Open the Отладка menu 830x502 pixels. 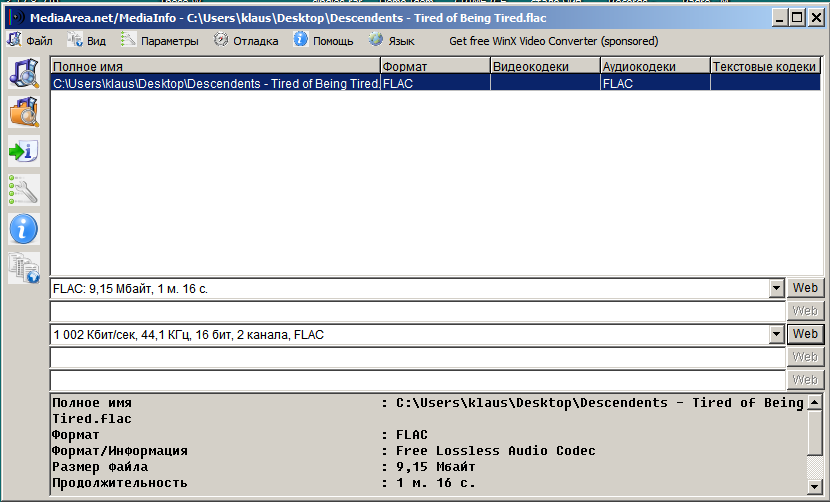click(x=246, y=41)
